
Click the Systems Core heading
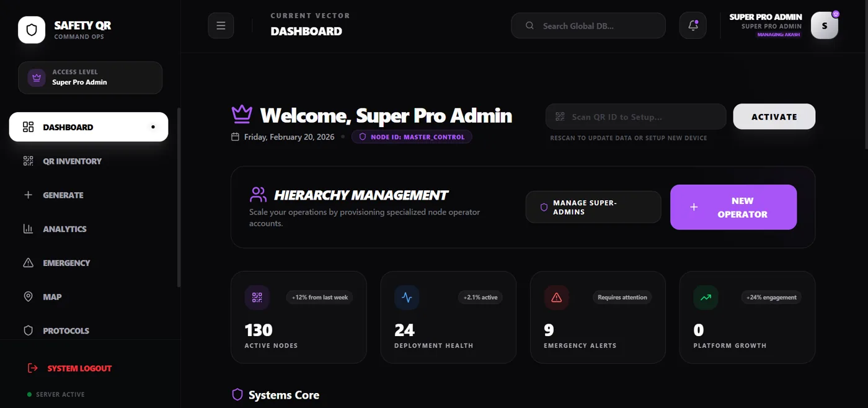(x=284, y=395)
